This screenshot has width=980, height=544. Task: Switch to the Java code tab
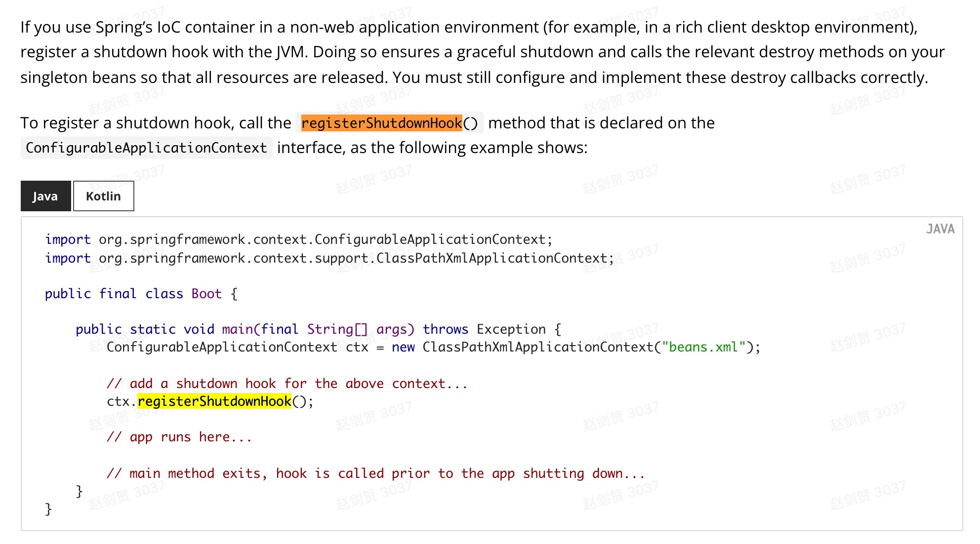click(x=45, y=196)
